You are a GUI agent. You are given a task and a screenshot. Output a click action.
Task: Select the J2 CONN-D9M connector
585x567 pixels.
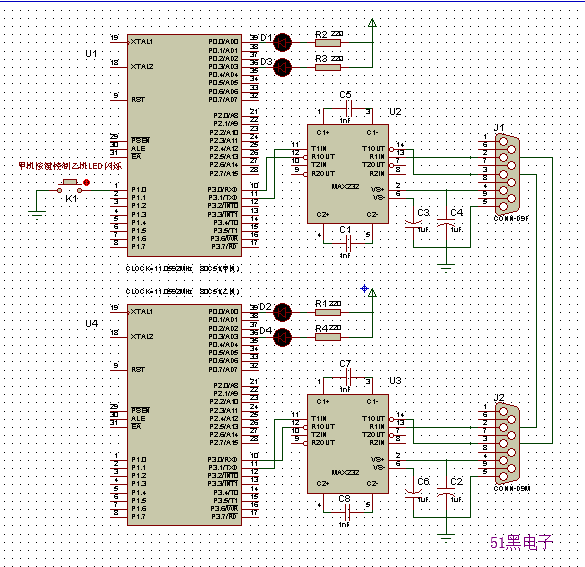point(508,444)
